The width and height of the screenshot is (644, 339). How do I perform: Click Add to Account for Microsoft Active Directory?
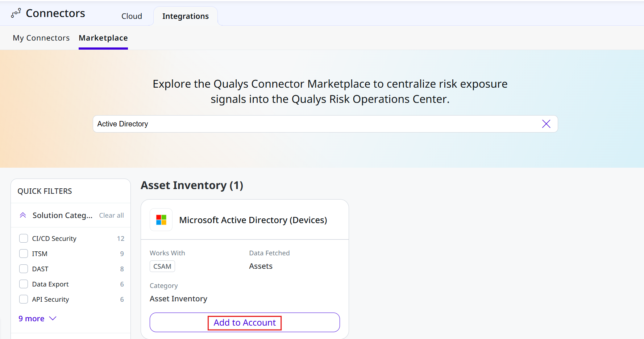(x=245, y=322)
